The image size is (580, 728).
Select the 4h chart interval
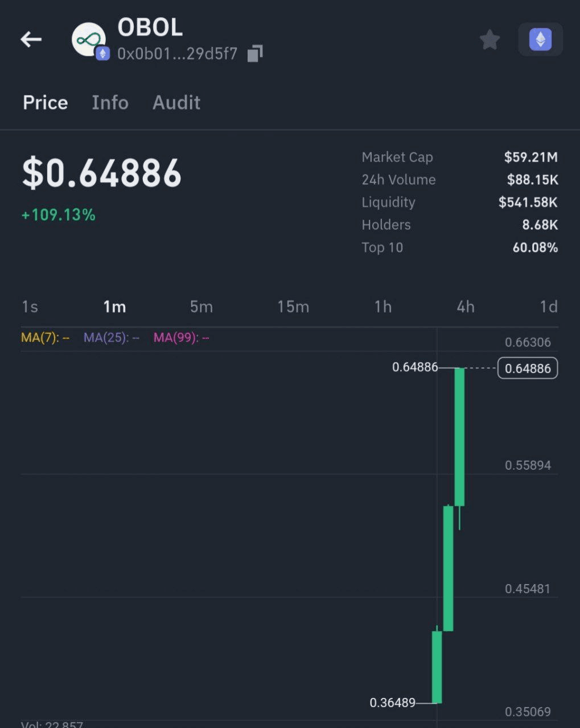tap(466, 307)
